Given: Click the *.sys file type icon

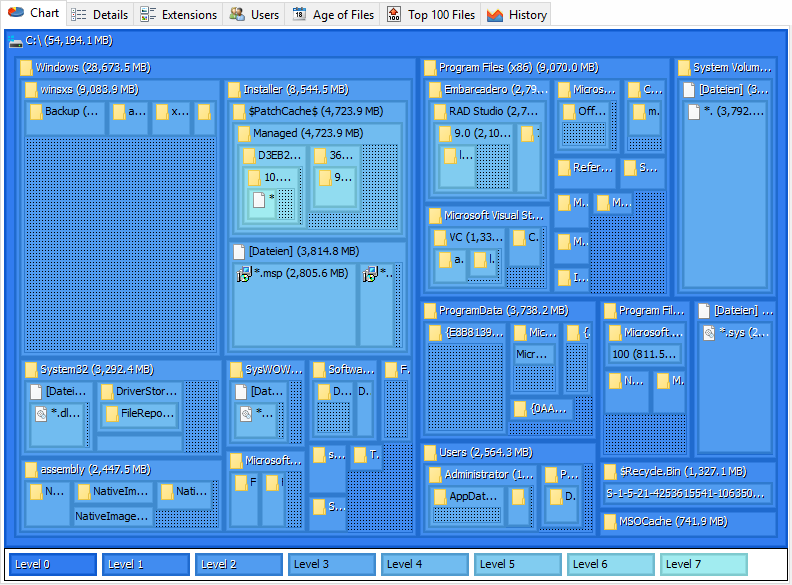Looking at the screenshot, I should click(x=709, y=333).
